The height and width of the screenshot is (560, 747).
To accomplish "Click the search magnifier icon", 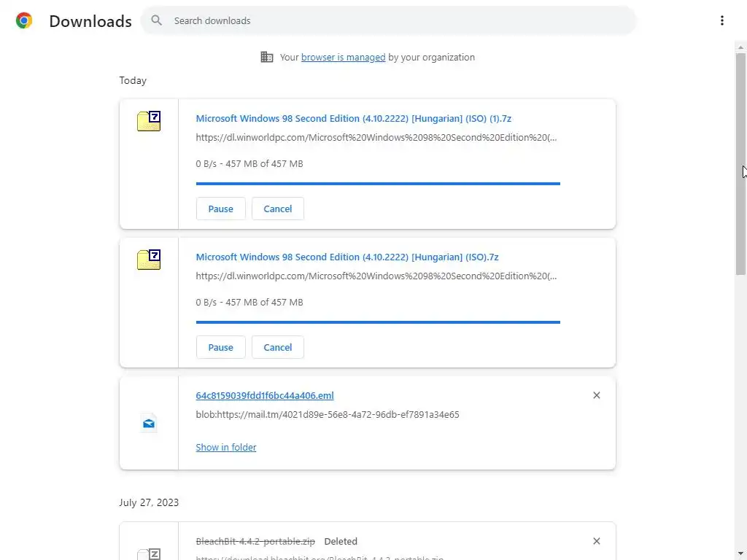I will (156, 20).
